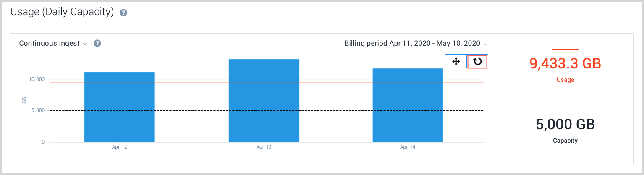Click the Apr 13 axis label

coord(264,147)
